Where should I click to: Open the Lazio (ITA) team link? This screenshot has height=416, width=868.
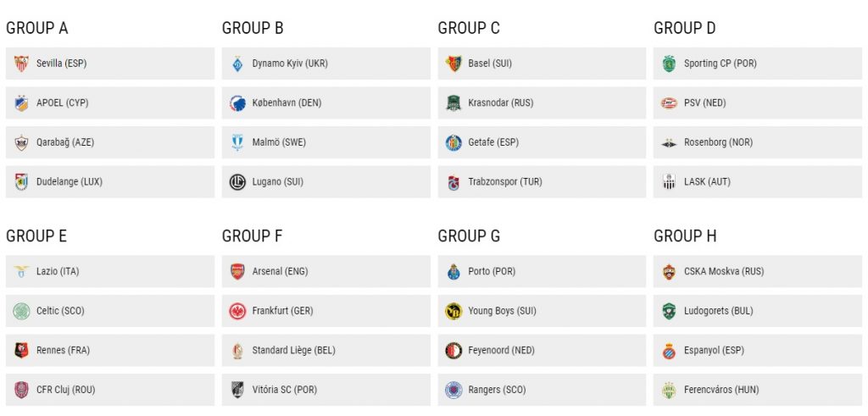58,272
